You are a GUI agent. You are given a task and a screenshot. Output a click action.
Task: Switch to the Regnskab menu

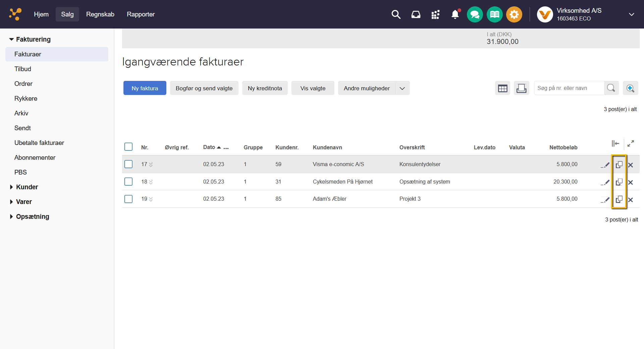point(100,14)
